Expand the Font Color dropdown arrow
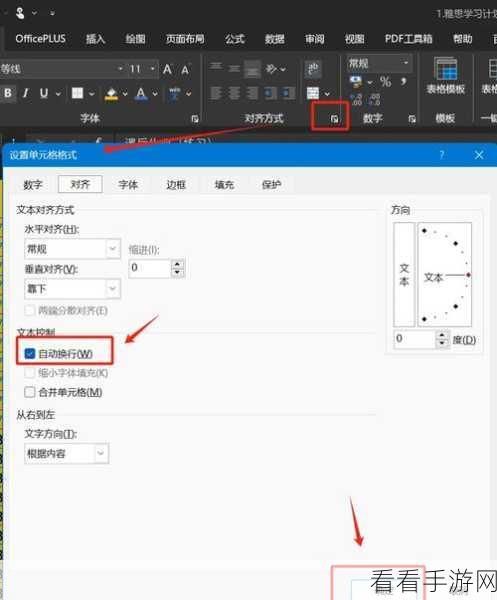497x600 pixels. [155, 93]
